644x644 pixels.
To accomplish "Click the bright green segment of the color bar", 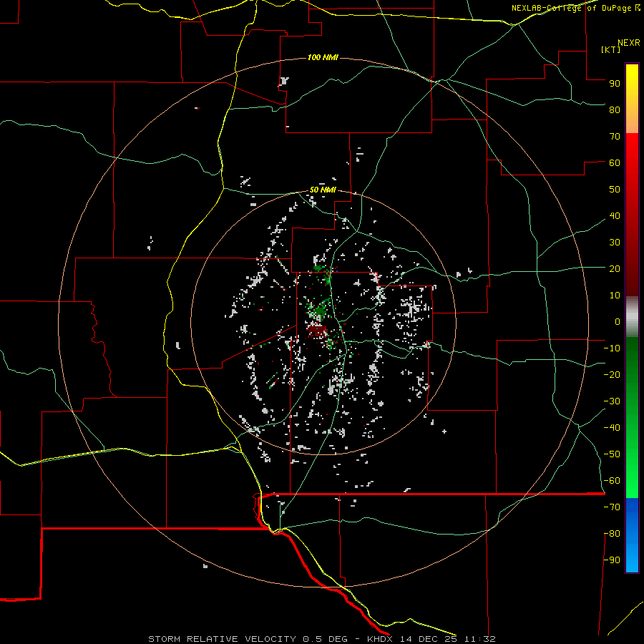I will tap(632, 472).
